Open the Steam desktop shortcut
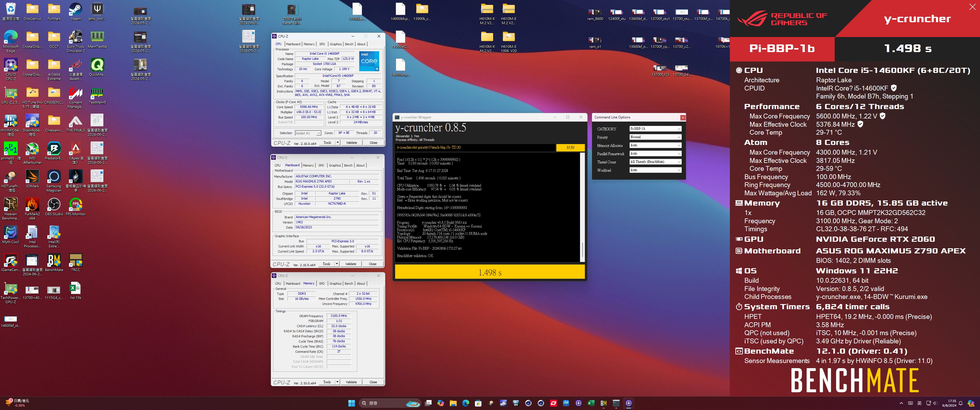Viewport: 980px width, 410px height. (75, 11)
